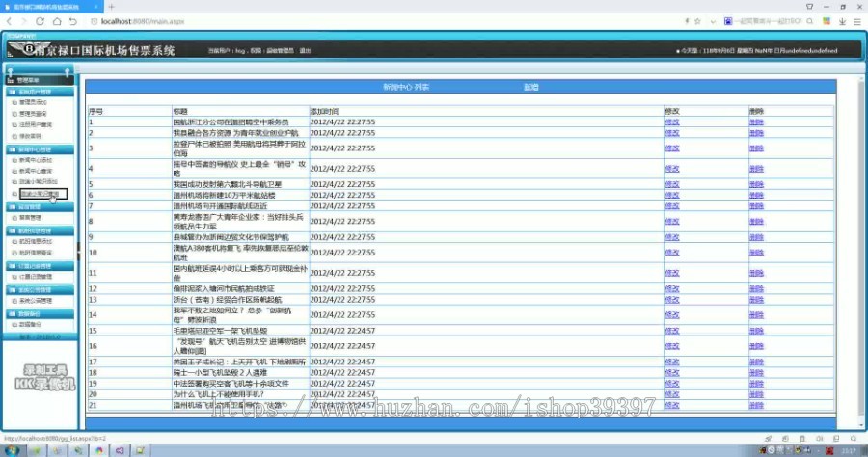The image size is (868, 457).
Task: Click 修改 for news row 20
Action: (672, 394)
